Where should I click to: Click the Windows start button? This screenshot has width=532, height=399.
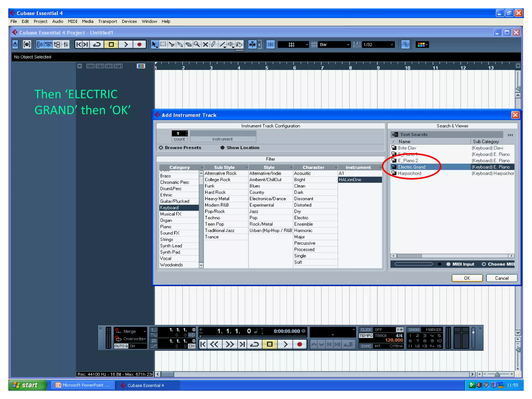coord(28,385)
